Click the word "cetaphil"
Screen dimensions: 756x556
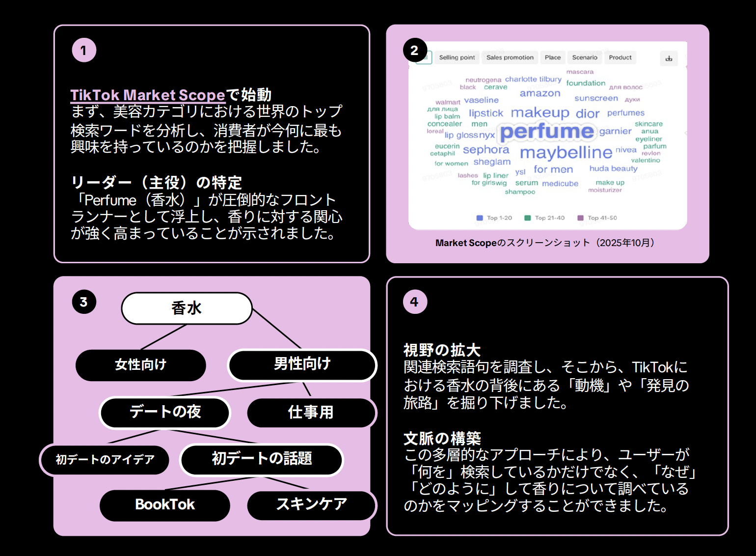tap(442, 154)
